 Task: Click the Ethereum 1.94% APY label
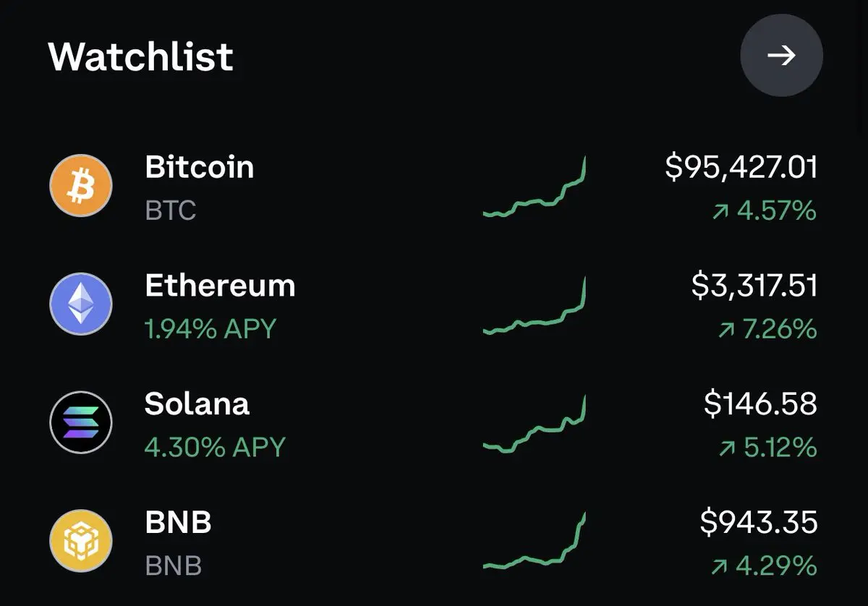pyautogui.click(x=210, y=329)
